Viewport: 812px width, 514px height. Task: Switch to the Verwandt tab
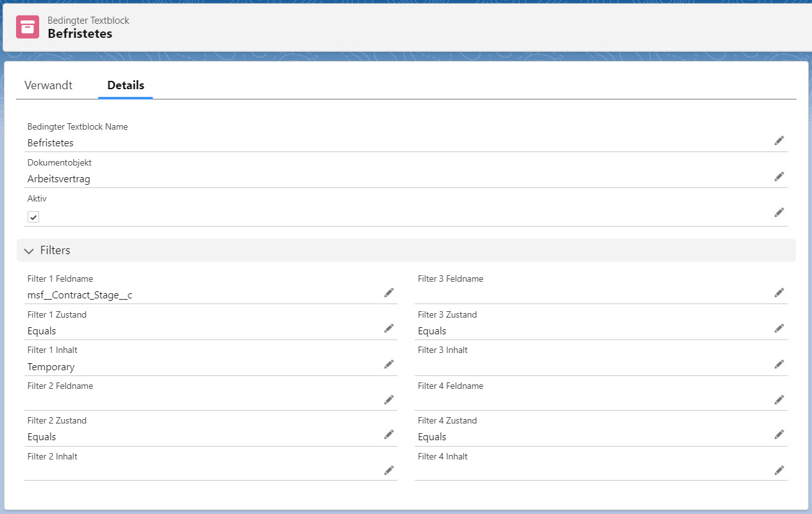click(48, 85)
